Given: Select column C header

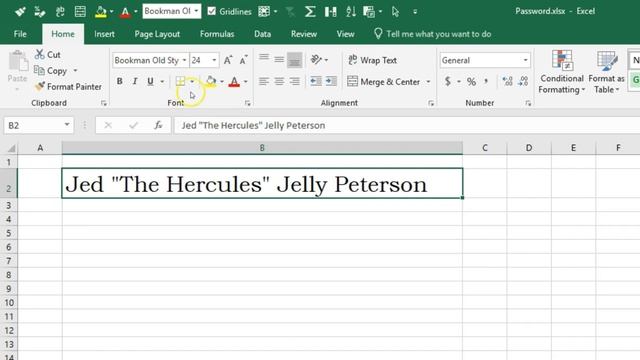Looking at the screenshot, I should 484,148.
